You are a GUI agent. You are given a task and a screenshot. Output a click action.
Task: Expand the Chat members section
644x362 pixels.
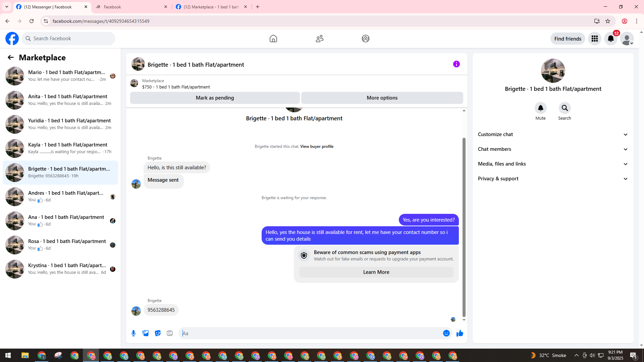coord(553,149)
